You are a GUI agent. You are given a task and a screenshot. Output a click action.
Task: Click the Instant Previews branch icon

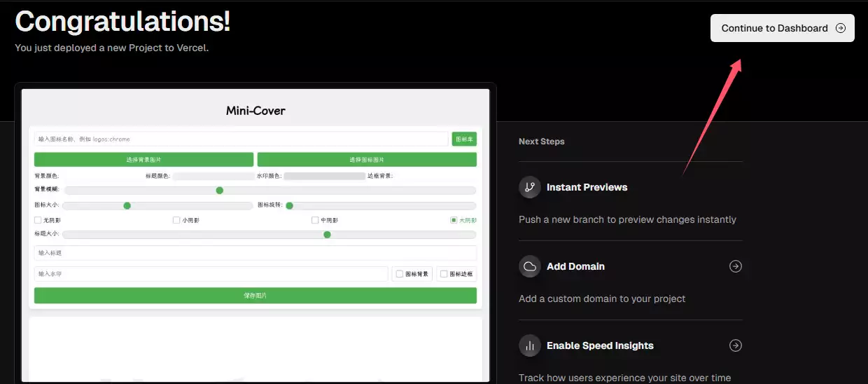(x=530, y=187)
